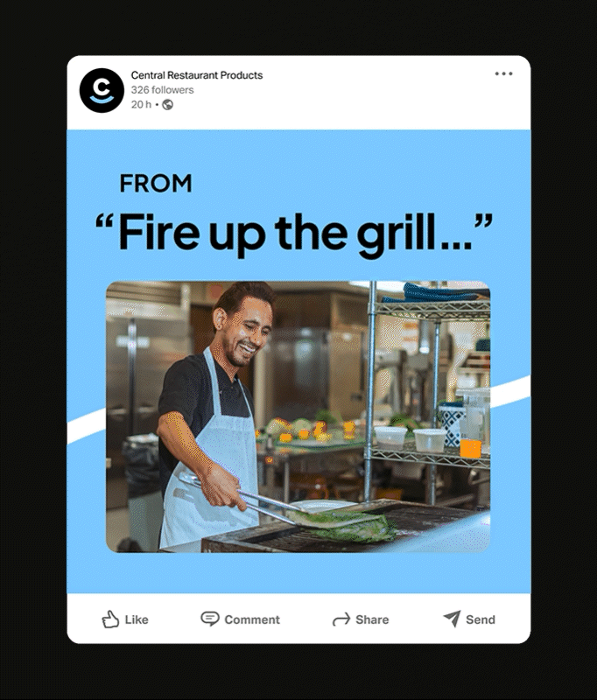This screenshot has height=700, width=597.
Task: Click the FROM text in the post image
Action: pyautogui.click(x=156, y=184)
